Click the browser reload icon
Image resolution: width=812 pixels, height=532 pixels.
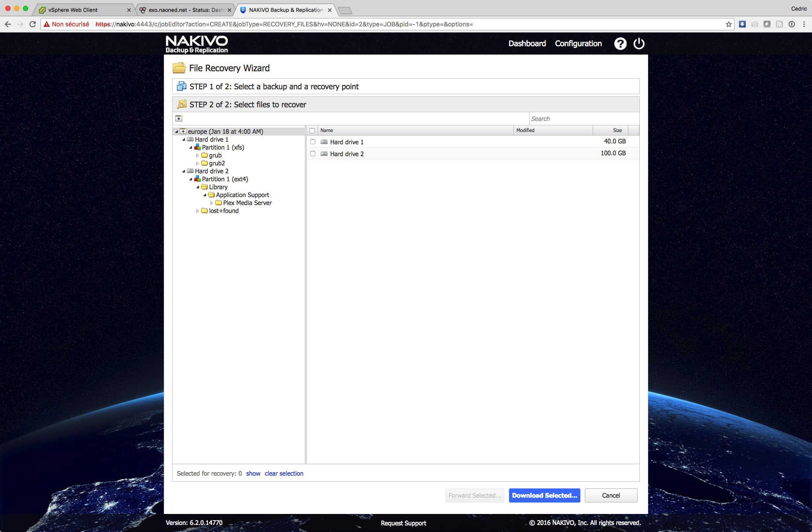[33, 24]
